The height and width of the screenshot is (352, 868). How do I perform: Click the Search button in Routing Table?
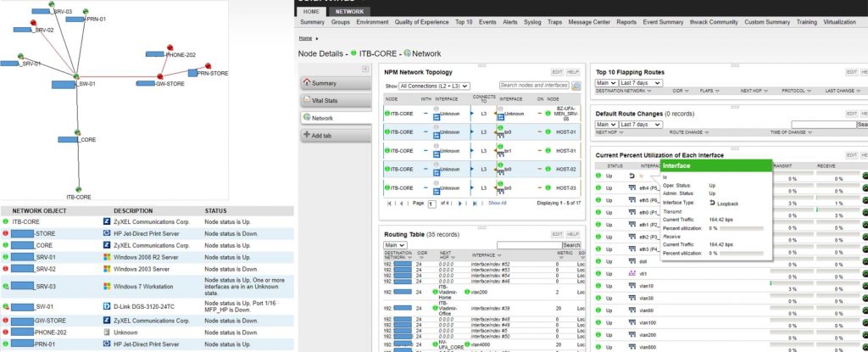(571, 245)
